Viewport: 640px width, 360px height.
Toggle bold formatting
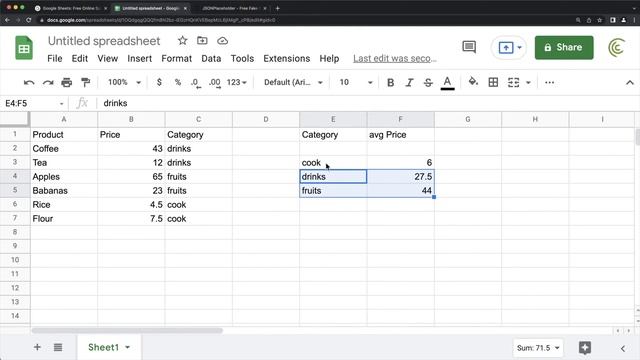click(x=390, y=82)
